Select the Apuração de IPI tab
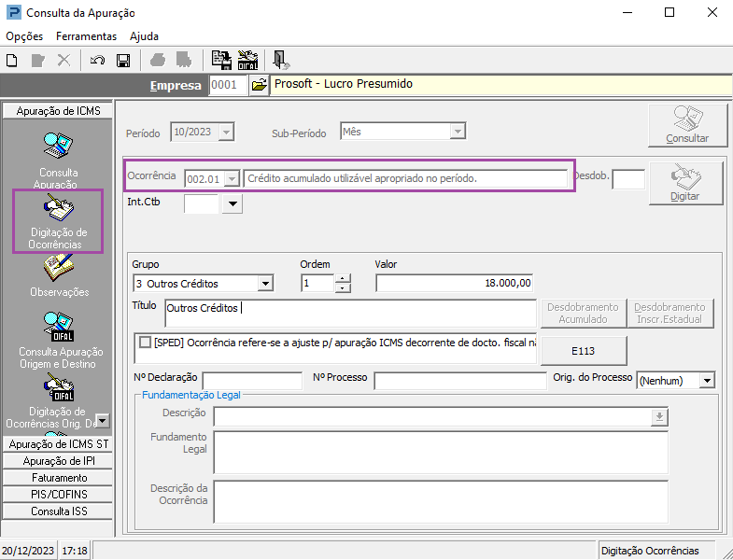 pos(58,461)
